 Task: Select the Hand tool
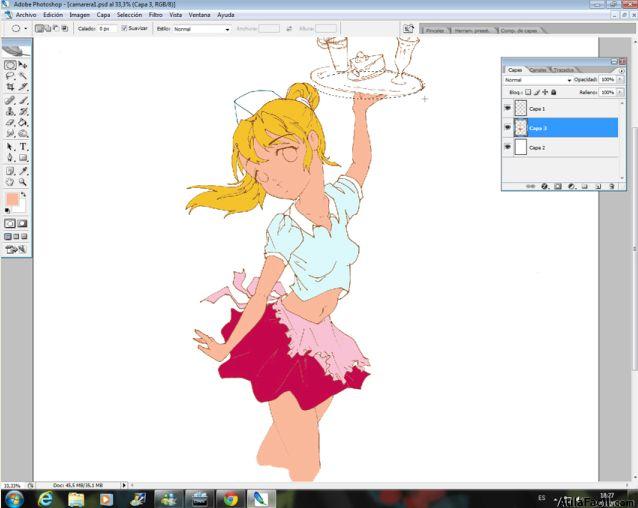point(10,182)
